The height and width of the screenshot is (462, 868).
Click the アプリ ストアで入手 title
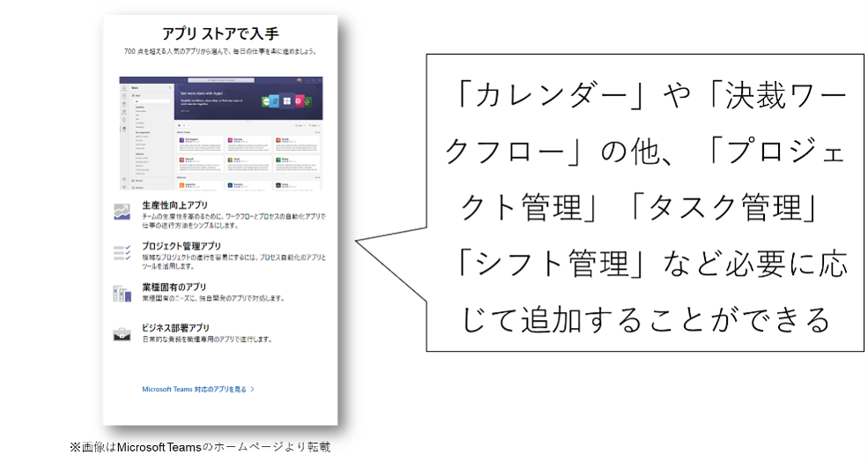pos(220,34)
